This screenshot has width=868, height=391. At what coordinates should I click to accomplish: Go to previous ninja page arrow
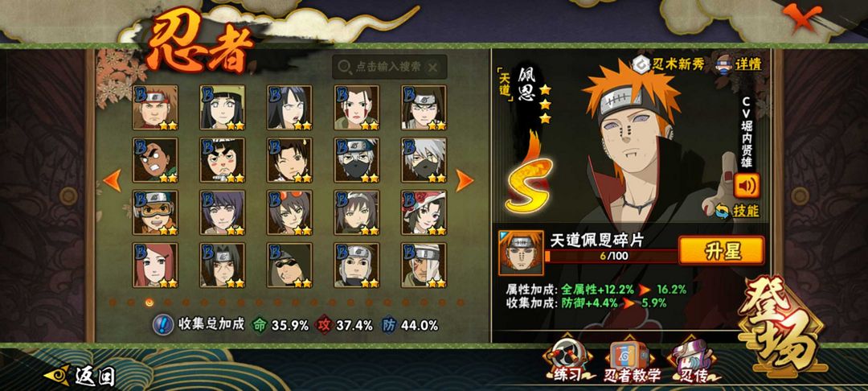(112, 180)
